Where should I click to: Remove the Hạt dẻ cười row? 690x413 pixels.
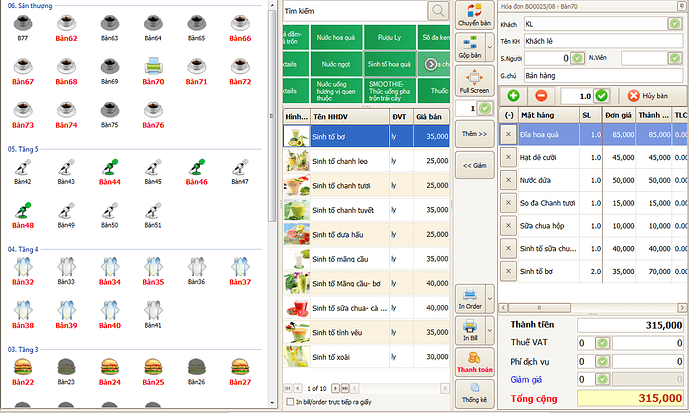point(507,156)
